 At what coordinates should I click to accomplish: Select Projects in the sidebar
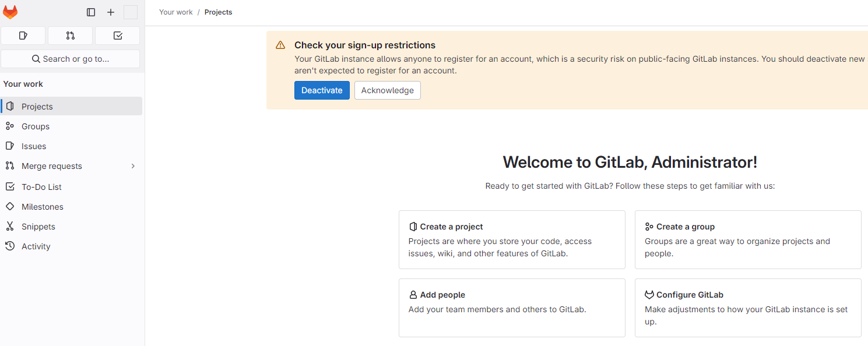click(37, 107)
